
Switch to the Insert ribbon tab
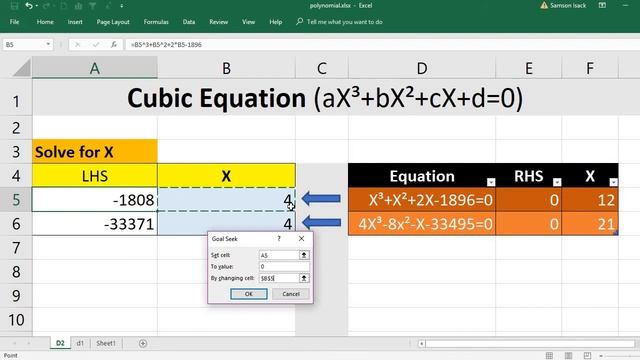[x=75, y=22]
